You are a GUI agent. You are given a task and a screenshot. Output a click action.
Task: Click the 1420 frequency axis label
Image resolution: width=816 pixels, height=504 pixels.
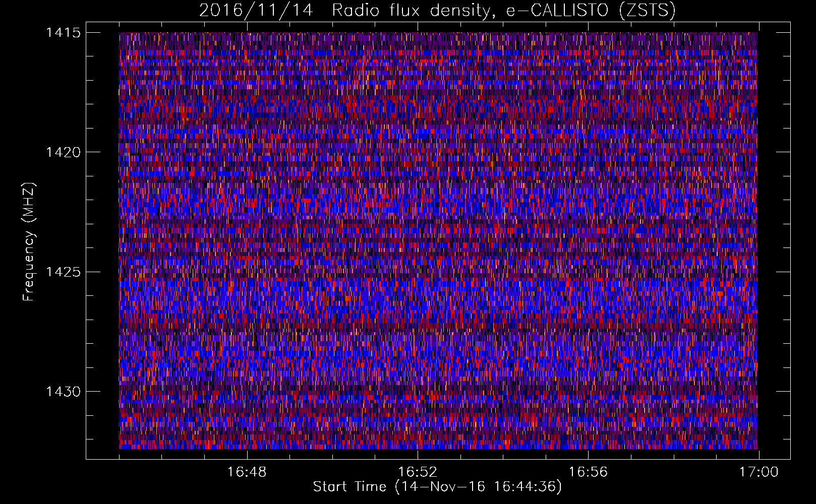coord(63,152)
